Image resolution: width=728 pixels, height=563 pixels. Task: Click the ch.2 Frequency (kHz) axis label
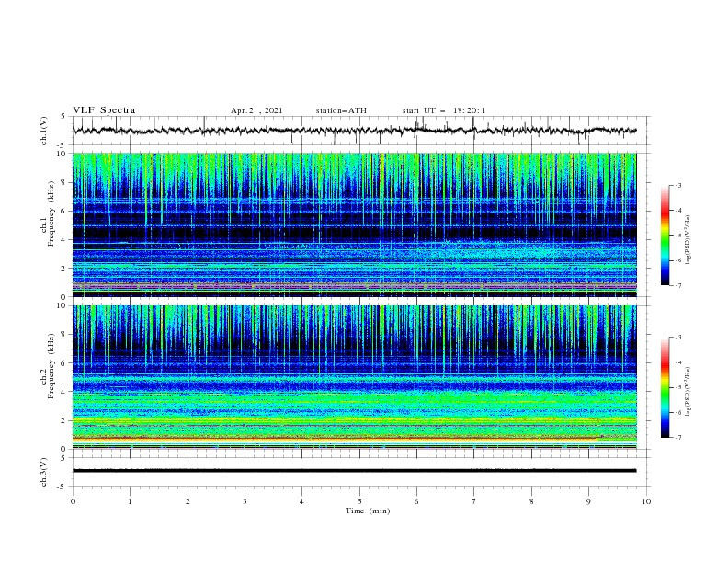(48, 365)
